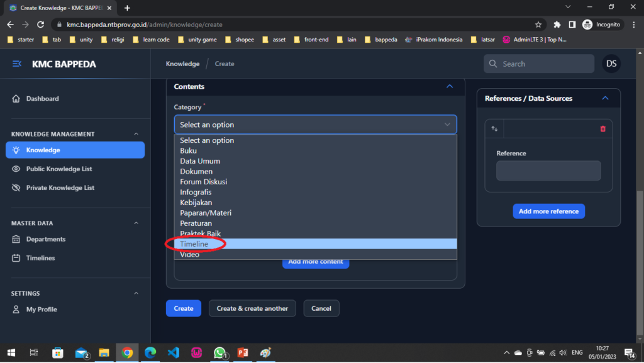The width and height of the screenshot is (644, 363).
Task: Bookmark this page with the star icon
Action: [x=538, y=25]
